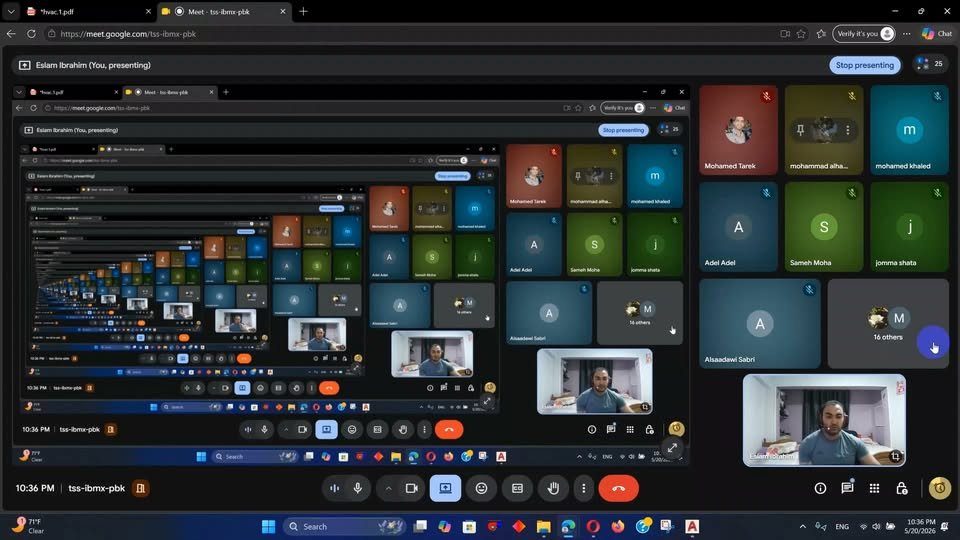The image size is (960, 540).
Task: Toggle closed captions button
Action: pyautogui.click(x=517, y=488)
